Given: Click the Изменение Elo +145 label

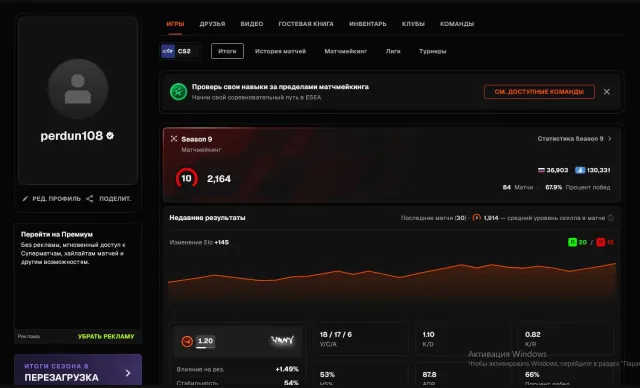Looking at the screenshot, I should 199,242.
